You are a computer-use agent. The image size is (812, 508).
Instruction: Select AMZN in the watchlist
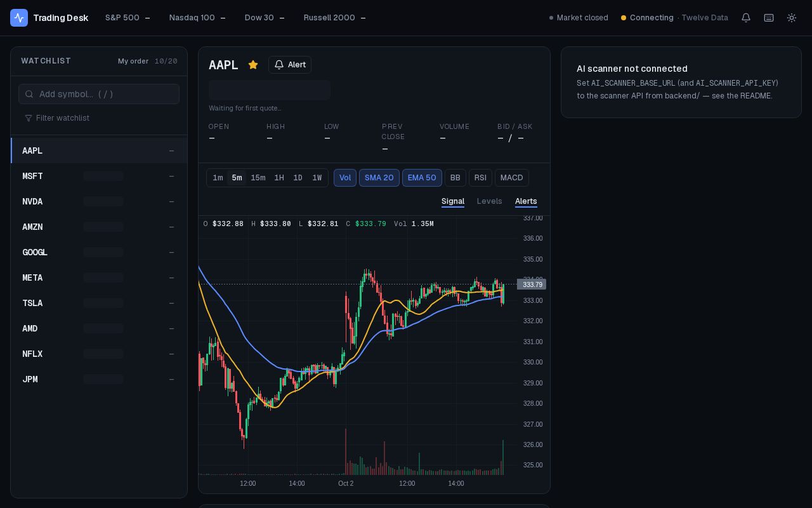click(x=99, y=227)
